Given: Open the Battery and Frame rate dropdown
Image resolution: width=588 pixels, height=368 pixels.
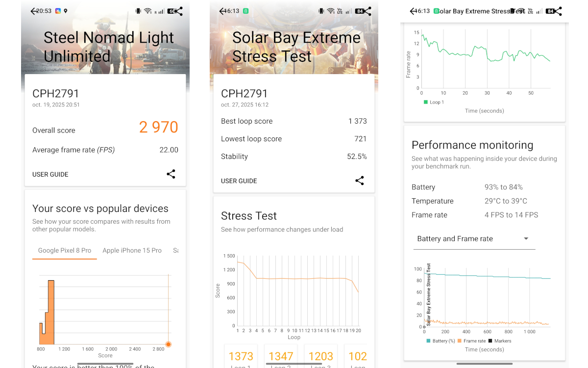Looking at the screenshot, I should click(x=473, y=239).
